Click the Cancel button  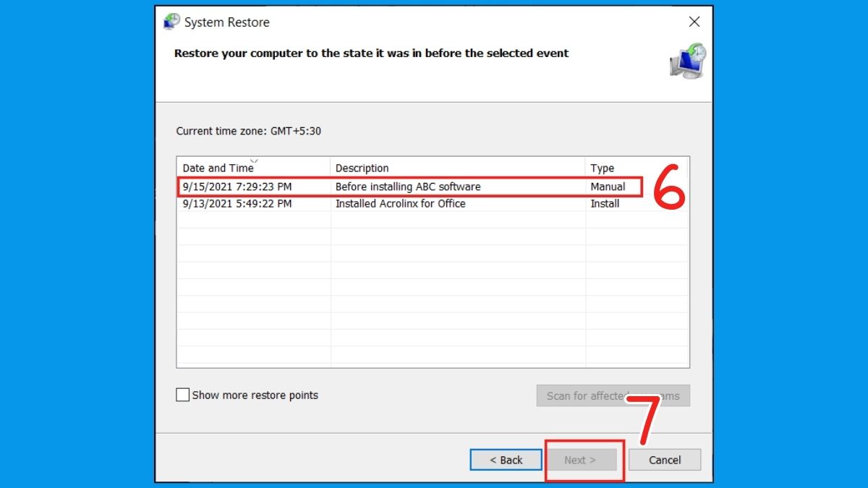pyautogui.click(x=664, y=459)
